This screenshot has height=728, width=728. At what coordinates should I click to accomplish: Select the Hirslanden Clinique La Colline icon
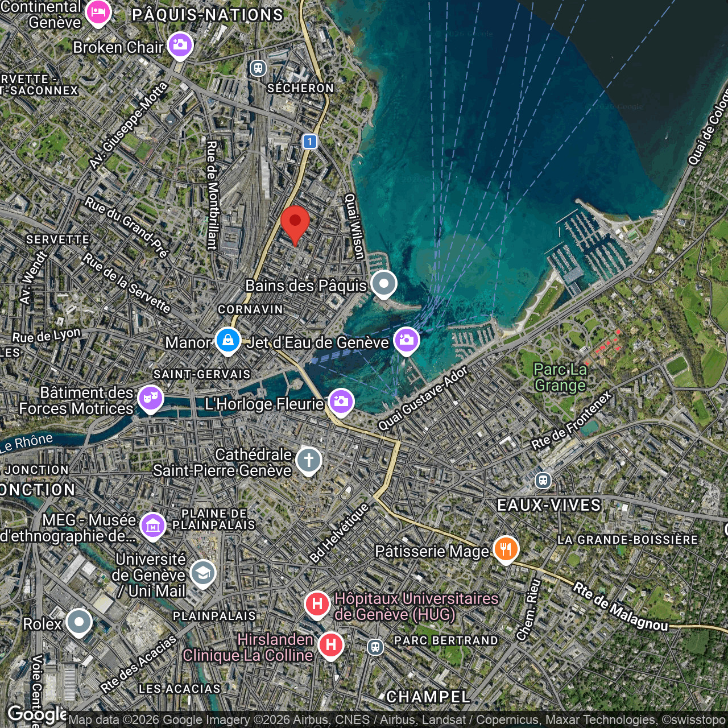coord(330,645)
